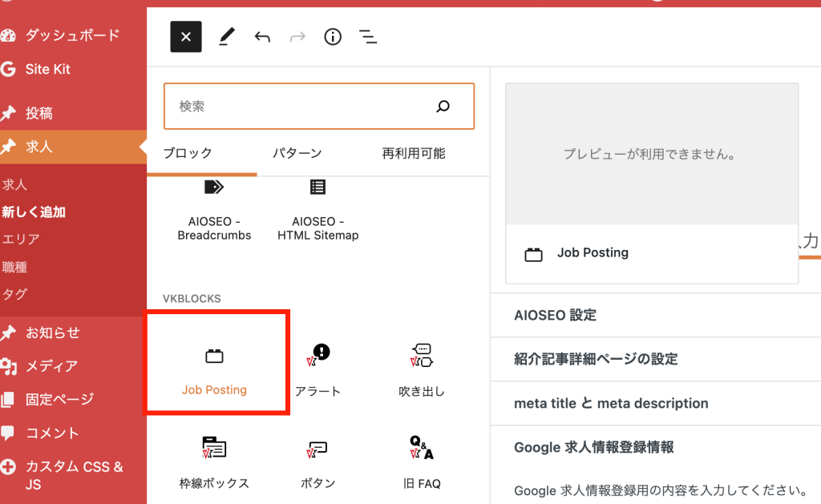This screenshot has width=821, height=504.
Task: Insert the ボタン button block
Action: pos(317,462)
